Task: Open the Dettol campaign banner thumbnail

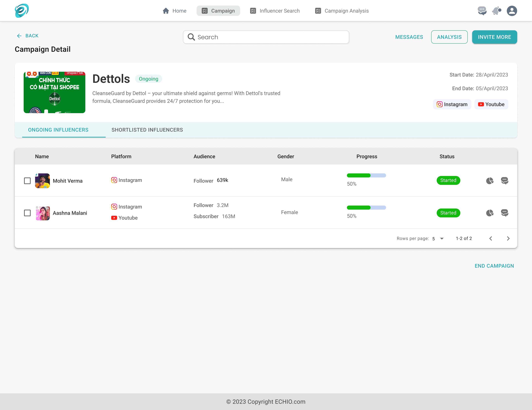Action: click(54, 92)
